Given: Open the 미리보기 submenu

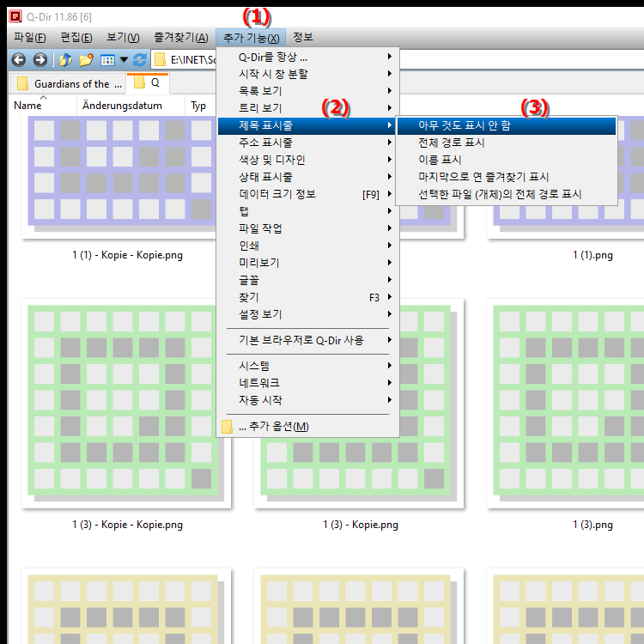Looking at the screenshot, I should [x=307, y=263].
